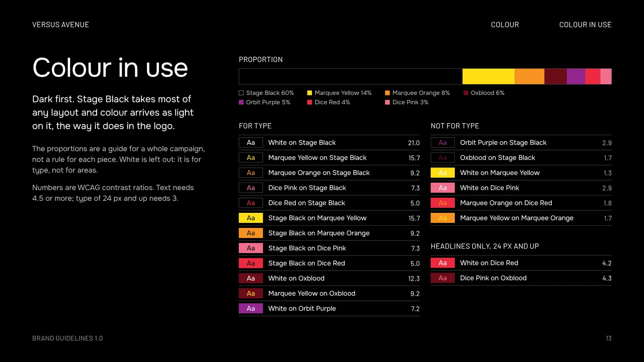Click the Dice Pink 3% legend square
The height and width of the screenshot is (362, 644).
point(387,102)
